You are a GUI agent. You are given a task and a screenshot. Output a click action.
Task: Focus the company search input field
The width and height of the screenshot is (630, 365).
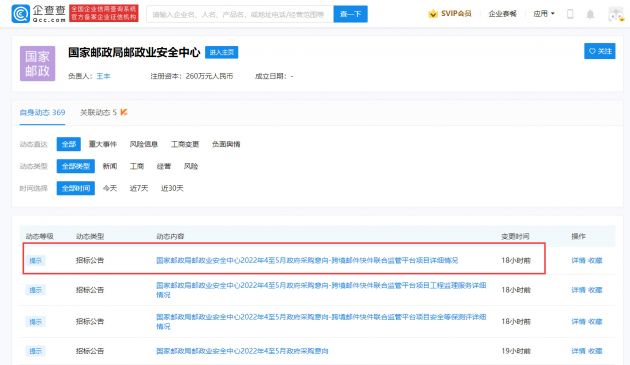[240, 14]
